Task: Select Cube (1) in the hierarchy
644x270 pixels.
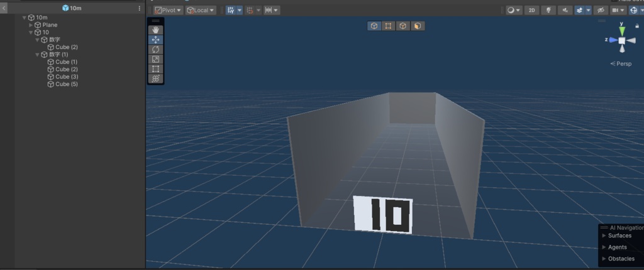Action: click(x=67, y=62)
